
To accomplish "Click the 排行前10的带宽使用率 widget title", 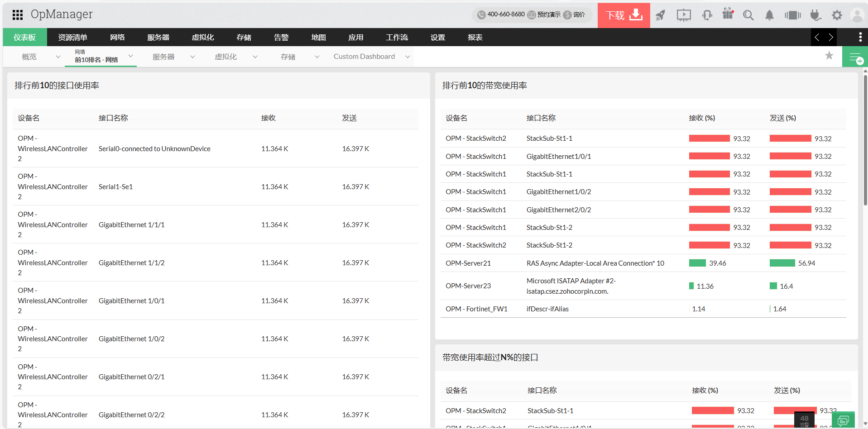I will click(x=484, y=86).
